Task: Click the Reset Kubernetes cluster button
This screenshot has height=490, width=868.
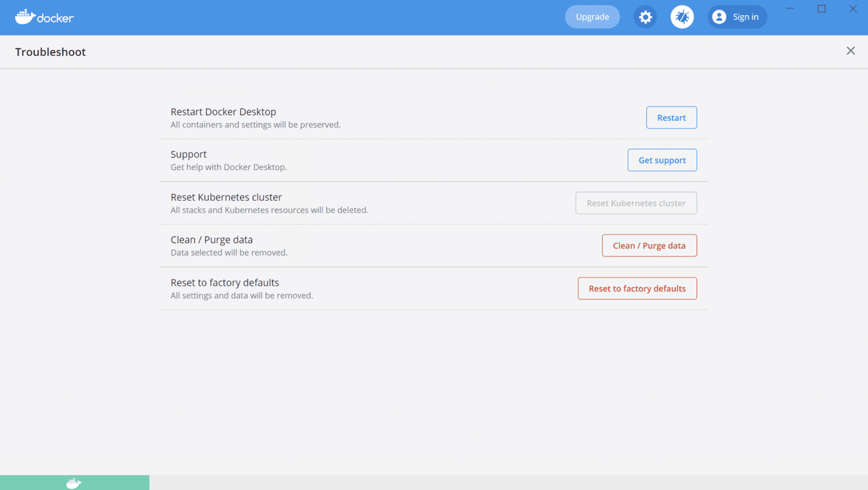Action: pos(636,203)
